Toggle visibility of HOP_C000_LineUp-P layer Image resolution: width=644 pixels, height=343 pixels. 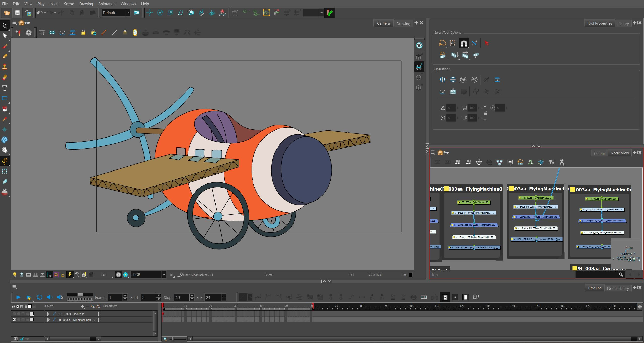click(14, 314)
